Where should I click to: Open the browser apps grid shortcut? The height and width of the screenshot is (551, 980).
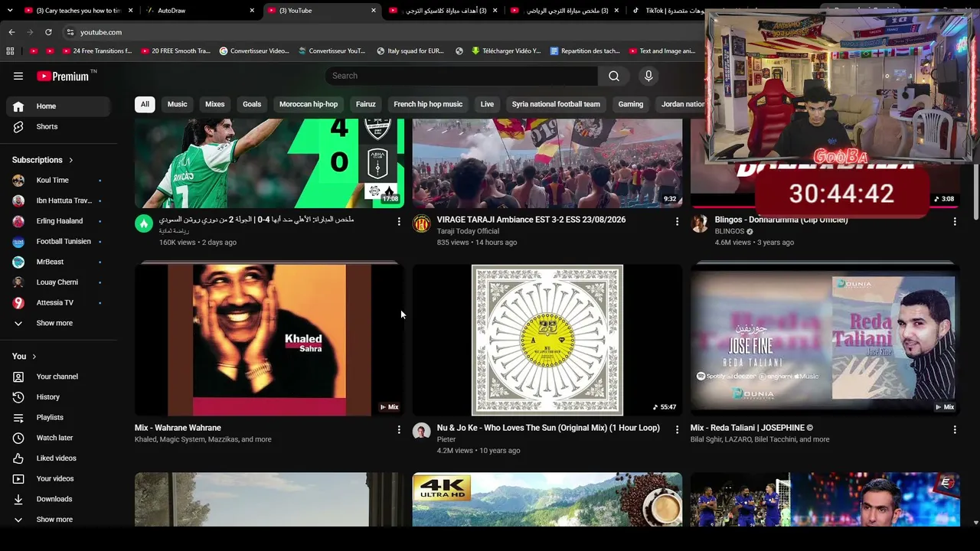point(10,51)
